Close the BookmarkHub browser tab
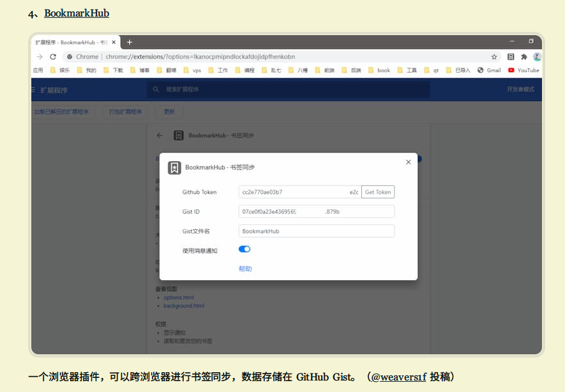This screenshot has width=565, height=392. [114, 42]
